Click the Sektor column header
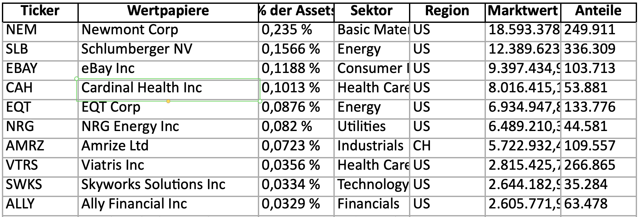Viewport: 644px width, 217px height. tap(371, 11)
